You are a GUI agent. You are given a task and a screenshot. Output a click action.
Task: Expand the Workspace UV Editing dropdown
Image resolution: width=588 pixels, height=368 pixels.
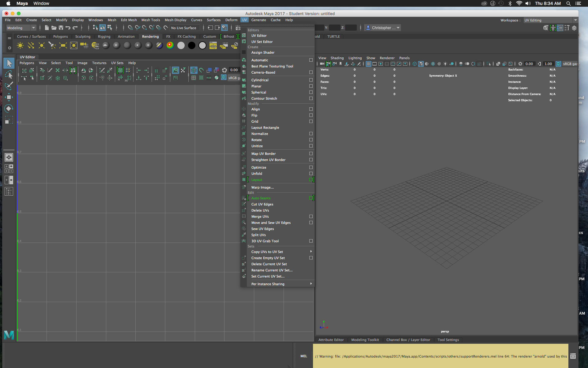575,20
